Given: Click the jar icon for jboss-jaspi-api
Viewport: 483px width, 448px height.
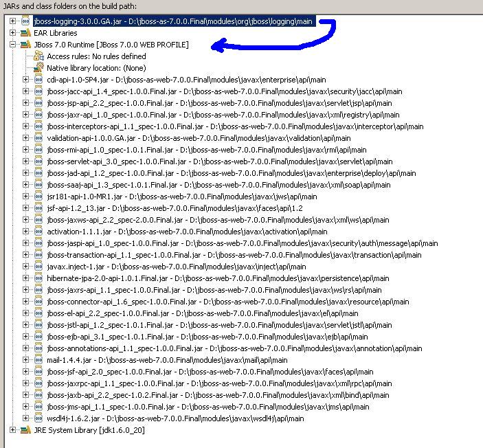Looking at the screenshot, I should 38,243.
